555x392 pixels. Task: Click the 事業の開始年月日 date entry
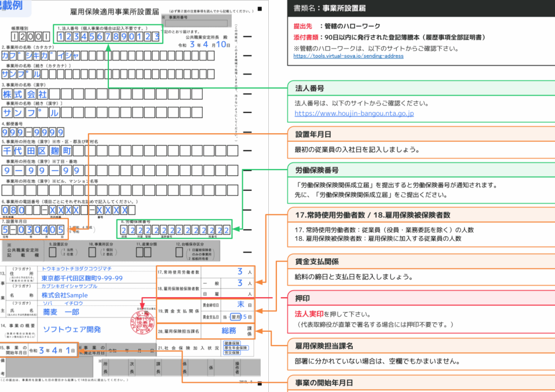pos(53,350)
